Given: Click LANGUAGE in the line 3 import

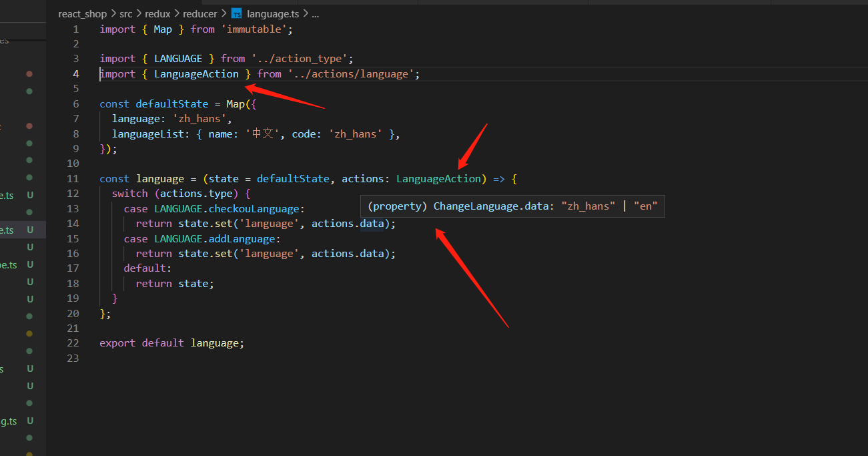Looking at the screenshot, I should (x=178, y=59).
